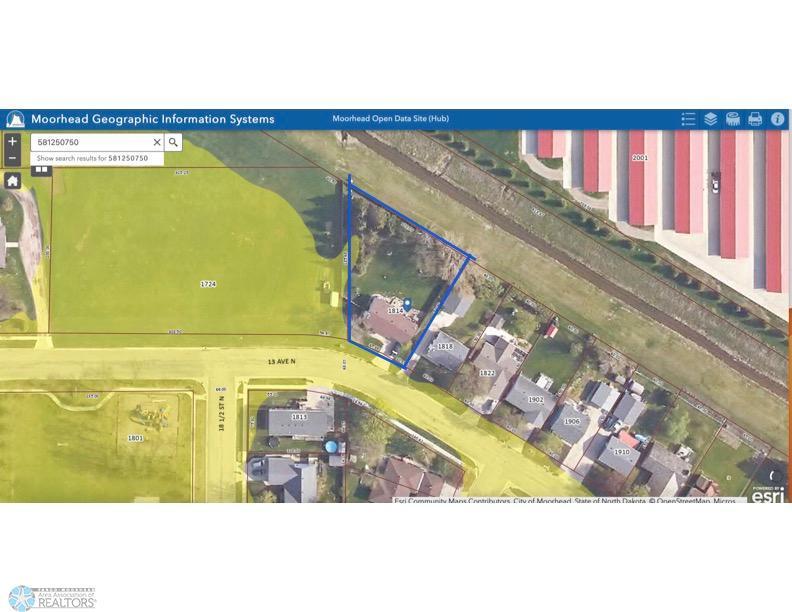Zoom in with the plus button
The image size is (792, 612).
pyautogui.click(x=13, y=141)
